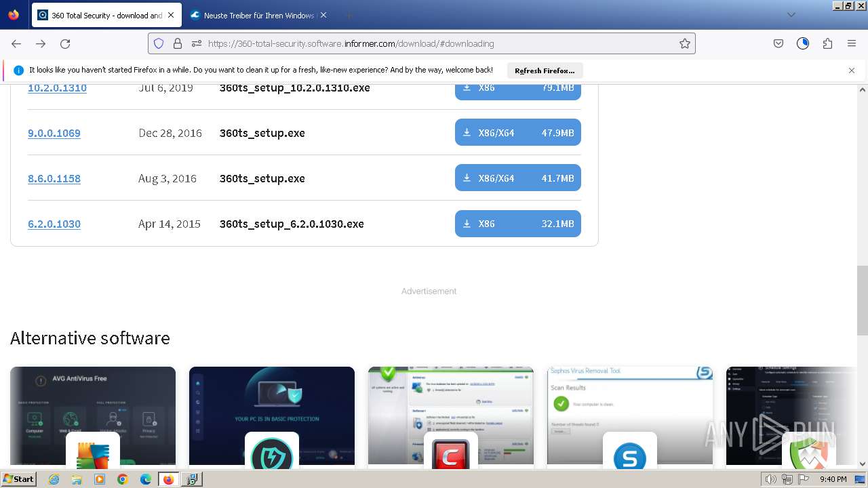Open version 8.6.0.1158 link
Image resolution: width=868 pixels, height=488 pixels.
[54, 178]
